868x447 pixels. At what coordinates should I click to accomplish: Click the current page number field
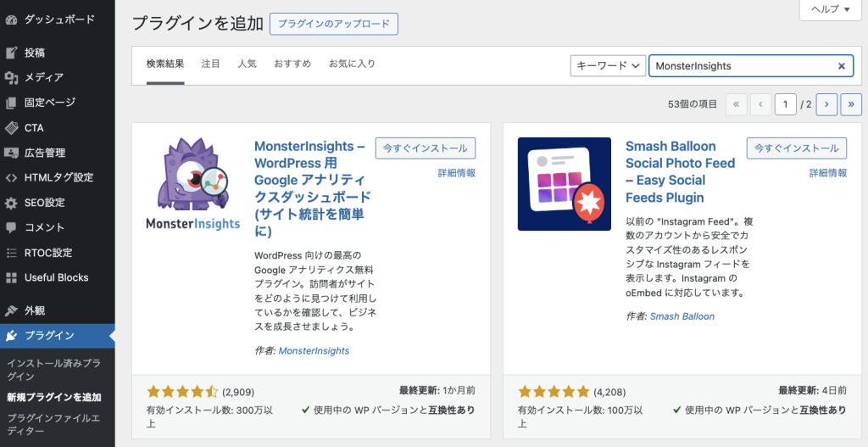point(785,104)
